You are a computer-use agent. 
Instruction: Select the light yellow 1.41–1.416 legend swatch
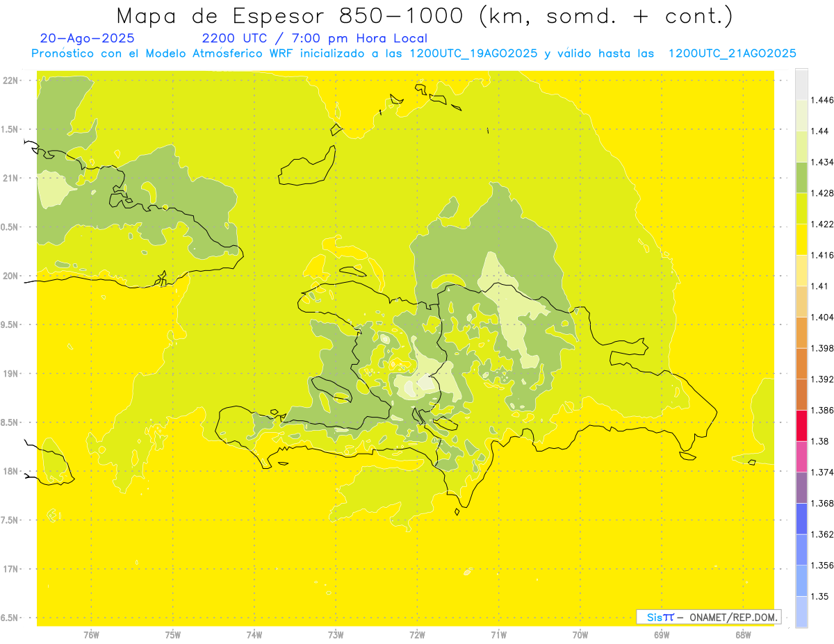(801, 270)
